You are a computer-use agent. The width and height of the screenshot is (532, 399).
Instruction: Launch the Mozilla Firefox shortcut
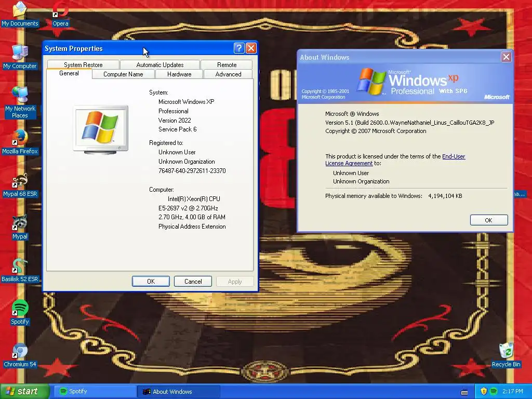pyautogui.click(x=20, y=142)
